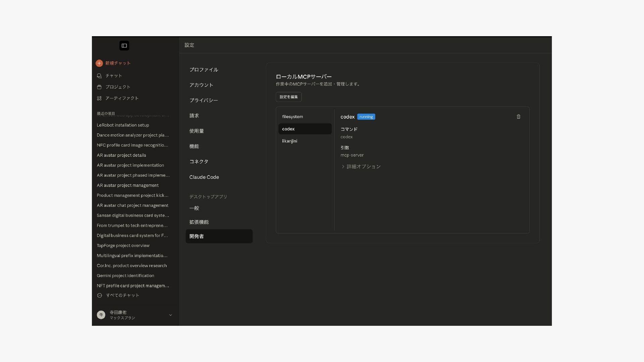Click the orange new chat plus icon
The image size is (644, 362).
pyautogui.click(x=99, y=63)
